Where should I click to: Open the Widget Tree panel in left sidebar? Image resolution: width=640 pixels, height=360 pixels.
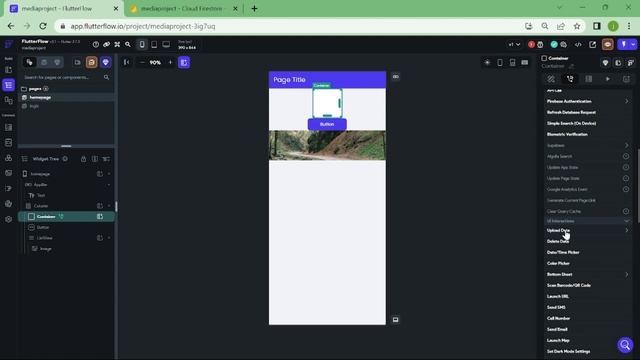point(8,85)
